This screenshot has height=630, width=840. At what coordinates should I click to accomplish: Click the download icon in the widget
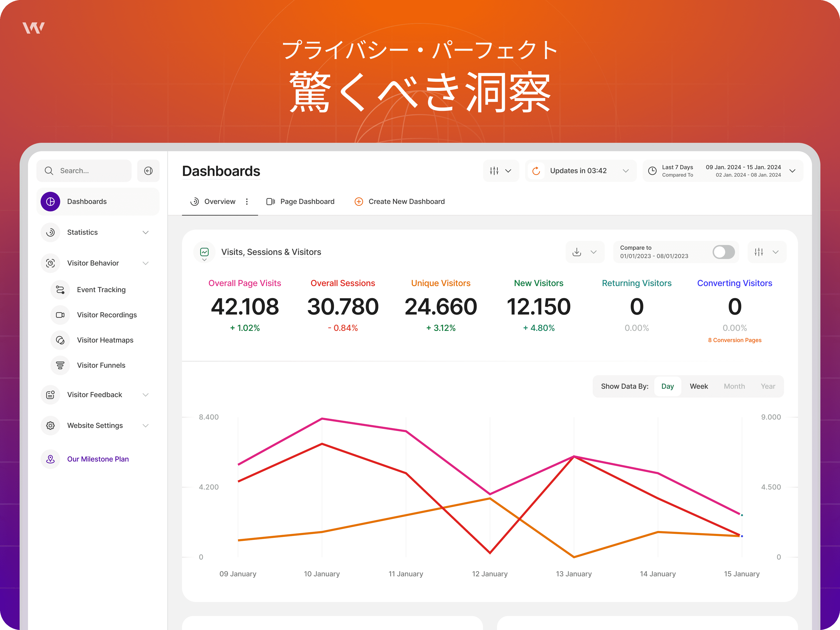coord(577,252)
